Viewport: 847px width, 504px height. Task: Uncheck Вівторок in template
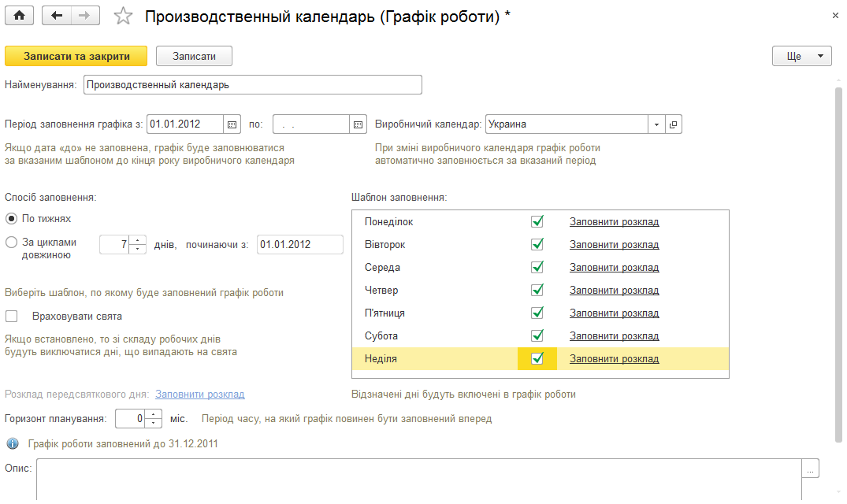tap(537, 244)
